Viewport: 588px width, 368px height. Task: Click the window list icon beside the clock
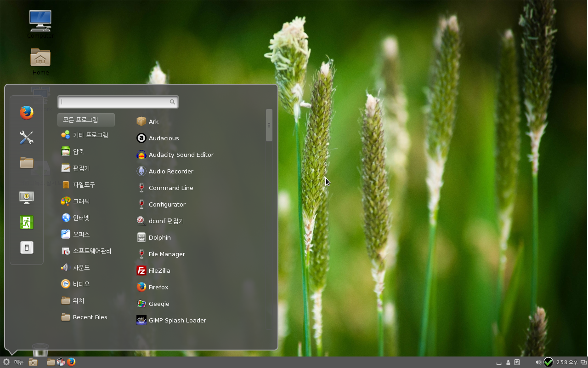coord(583,362)
